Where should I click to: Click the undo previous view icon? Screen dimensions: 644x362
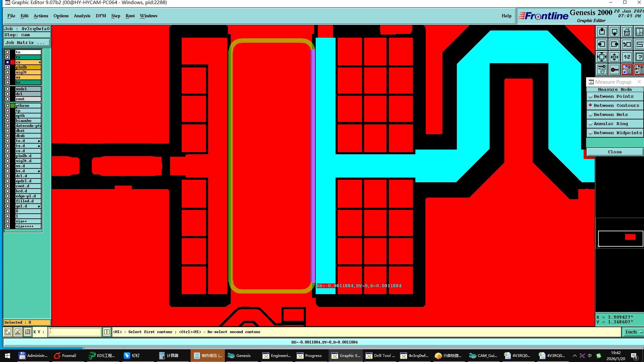tap(627, 44)
